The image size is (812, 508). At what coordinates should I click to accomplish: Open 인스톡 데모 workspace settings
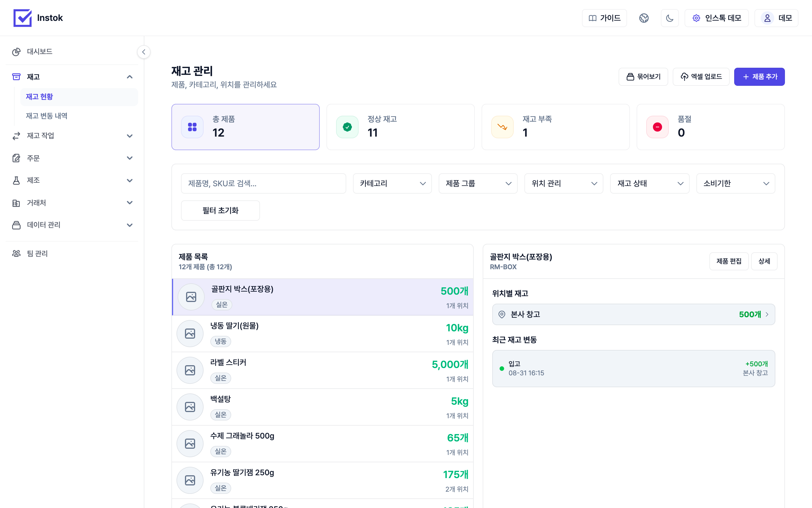[x=716, y=18]
